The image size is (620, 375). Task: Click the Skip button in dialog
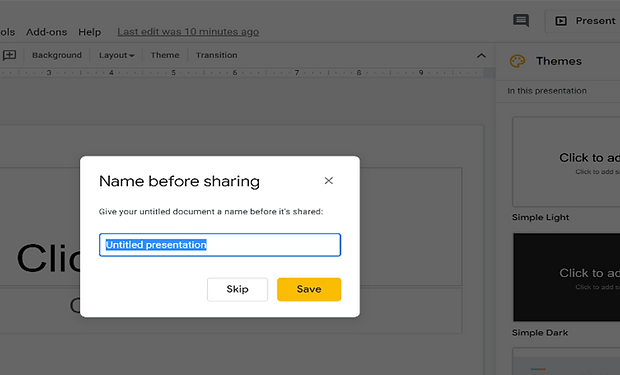pyautogui.click(x=237, y=289)
